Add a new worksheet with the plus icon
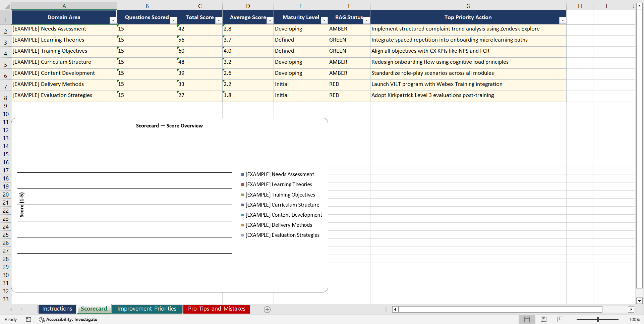Image resolution: width=644 pixels, height=324 pixels. 267,309
